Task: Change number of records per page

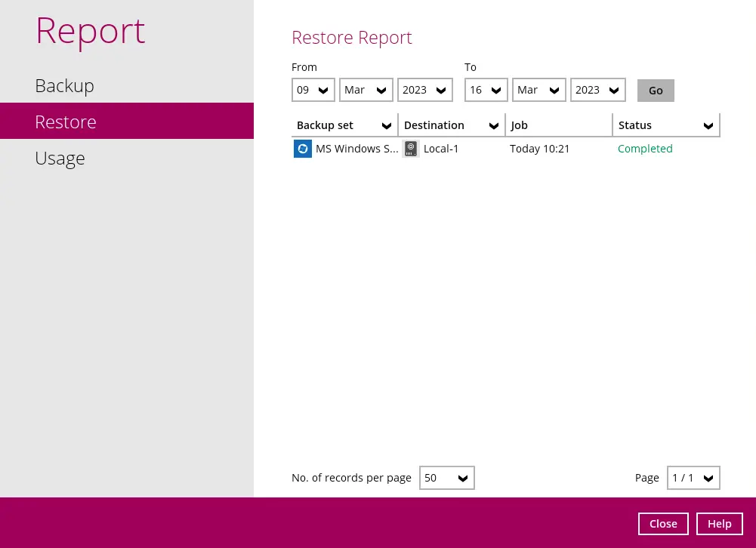Action: tap(447, 478)
